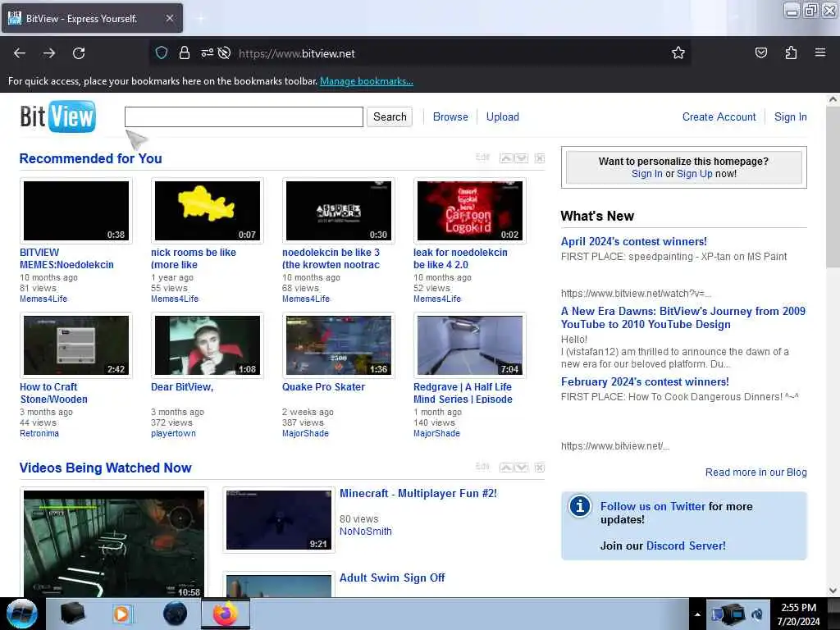This screenshot has width=840, height=630.
Task: Open the Windows Start orb
Action: (22, 614)
